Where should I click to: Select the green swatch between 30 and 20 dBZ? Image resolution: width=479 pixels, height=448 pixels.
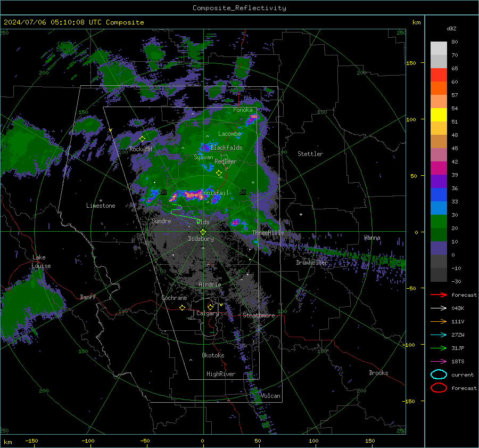coord(439,221)
